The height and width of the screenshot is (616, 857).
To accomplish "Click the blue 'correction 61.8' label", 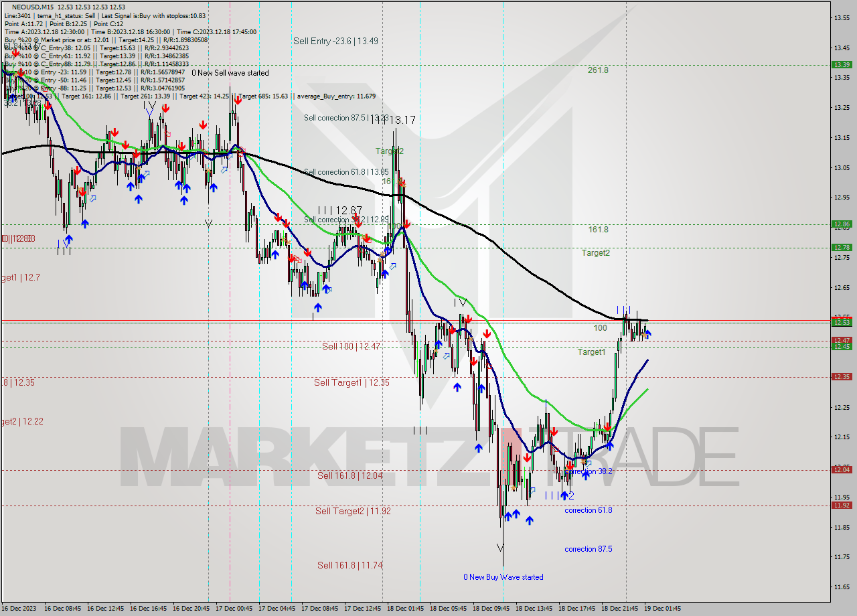I will (x=588, y=510).
